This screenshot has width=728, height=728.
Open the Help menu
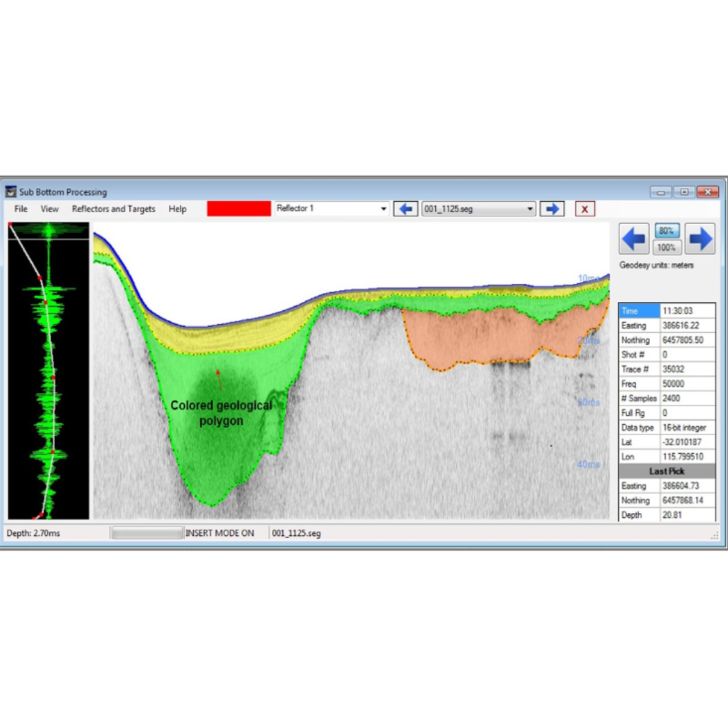pyautogui.click(x=177, y=208)
